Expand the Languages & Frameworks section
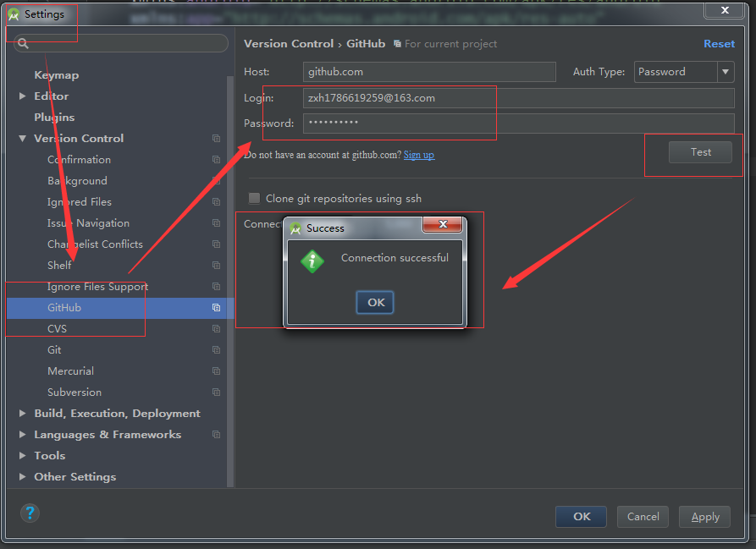This screenshot has height=549, width=756. point(22,435)
